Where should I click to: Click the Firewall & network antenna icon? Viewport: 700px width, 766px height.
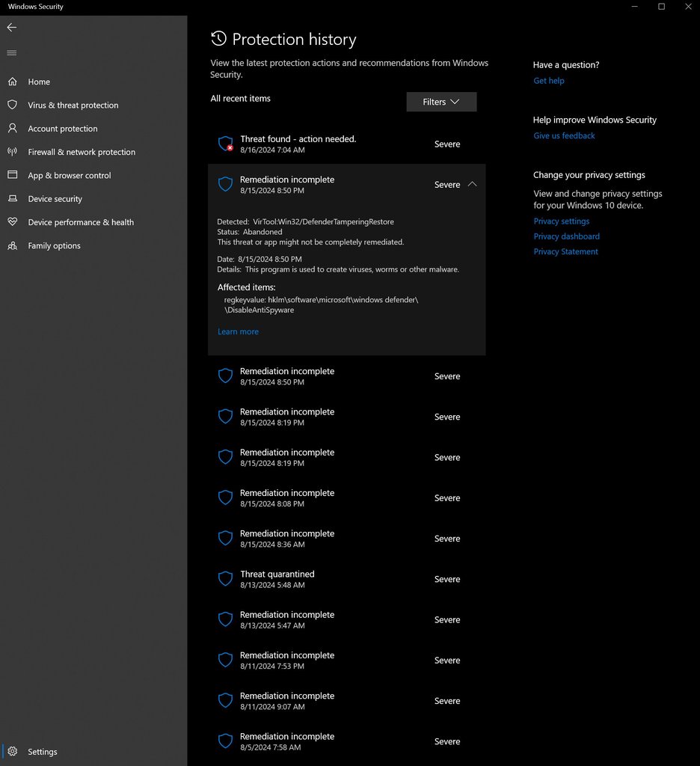click(12, 152)
